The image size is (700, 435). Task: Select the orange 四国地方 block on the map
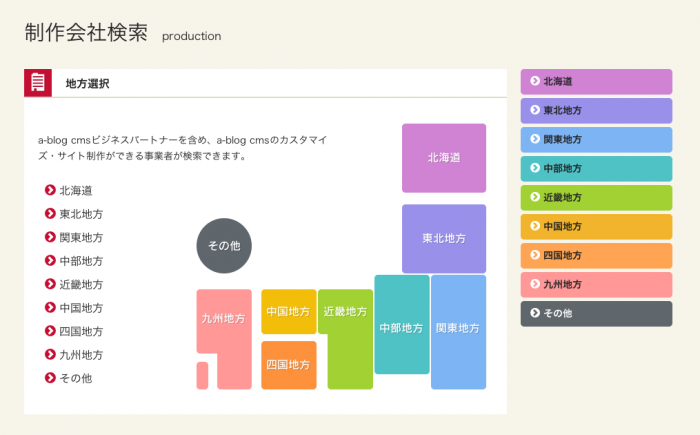[289, 365]
